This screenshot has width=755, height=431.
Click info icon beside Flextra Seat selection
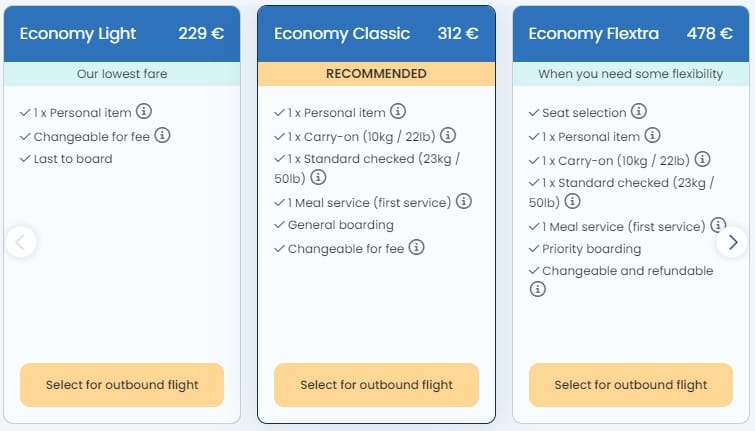[639, 112]
